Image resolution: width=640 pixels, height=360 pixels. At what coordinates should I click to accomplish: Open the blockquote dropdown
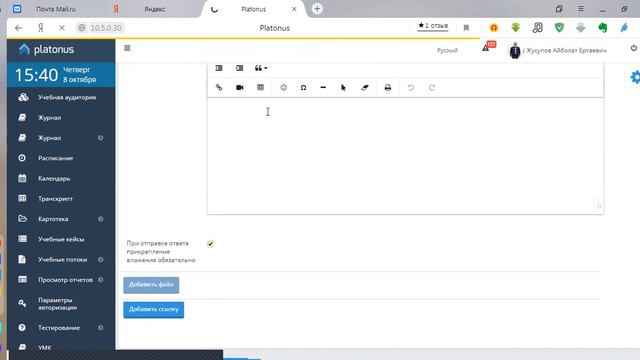pyautogui.click(x=261, y=68)
